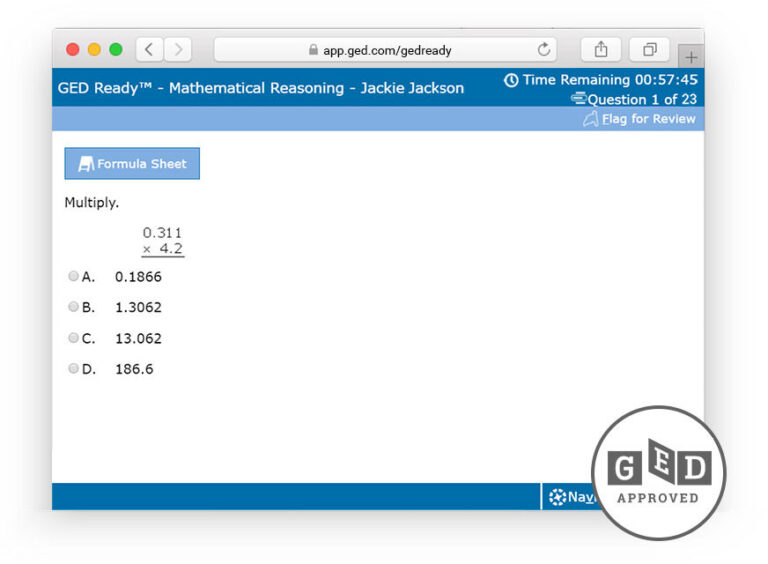Screen dimensions: 768x564
Task: Click the lock icon in the address bar
Action: pos(313,49)
